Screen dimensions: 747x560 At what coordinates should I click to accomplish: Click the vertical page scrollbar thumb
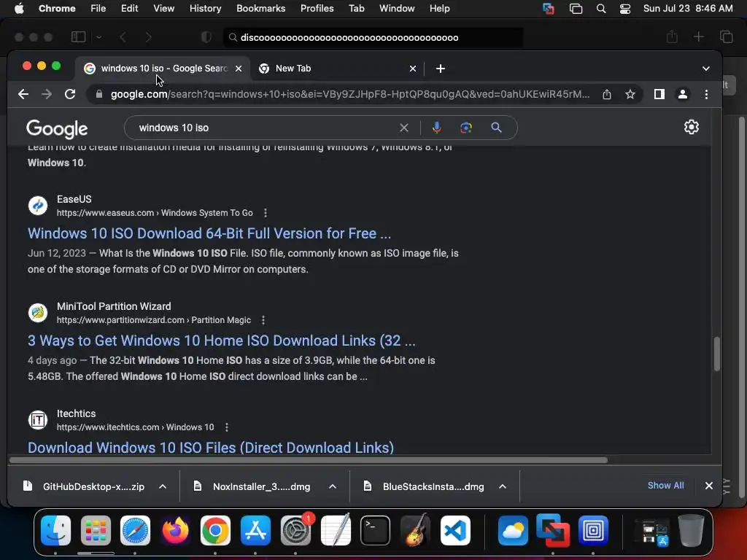716,354
